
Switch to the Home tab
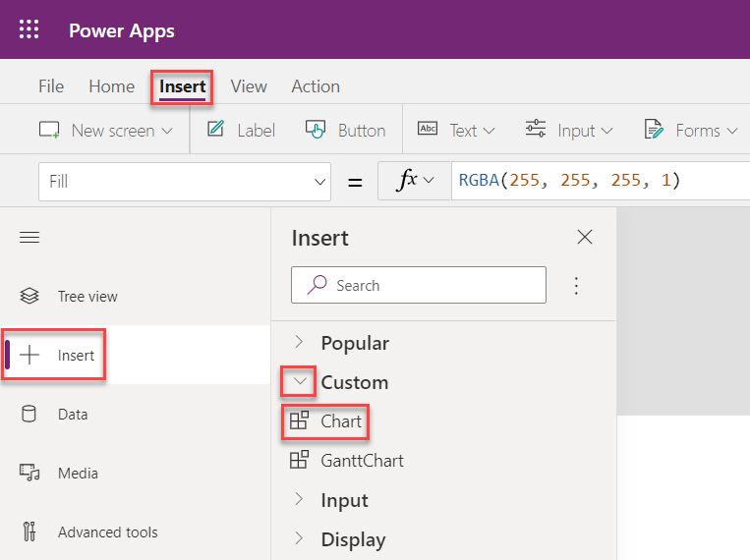pyautogui.click(x=111, y=86)
